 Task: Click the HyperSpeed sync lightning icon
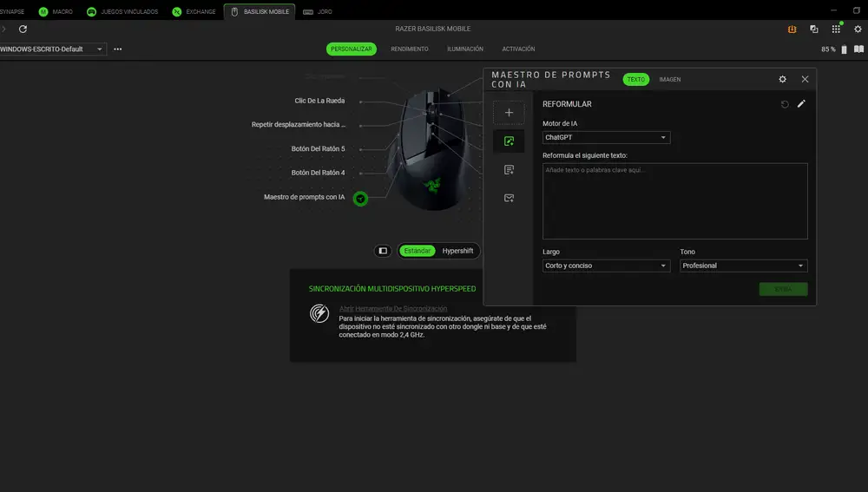click(x=319, y=313)
